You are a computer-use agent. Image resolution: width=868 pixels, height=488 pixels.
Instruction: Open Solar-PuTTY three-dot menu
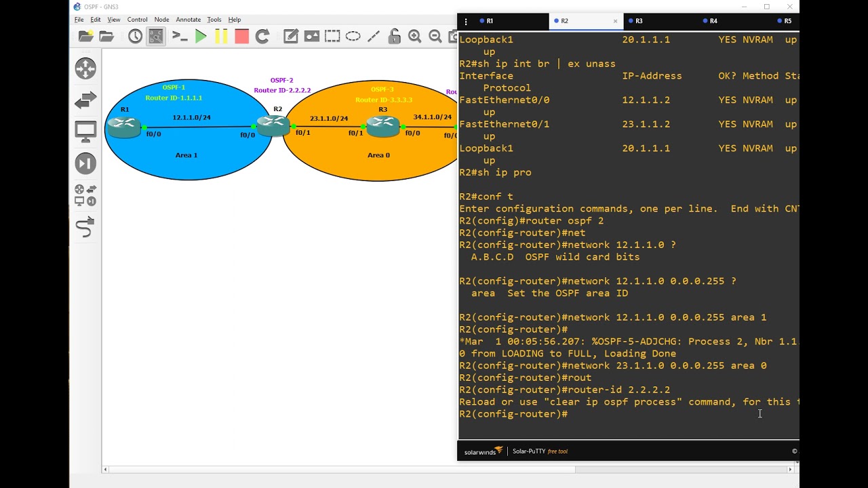click(x=466, y=21)
